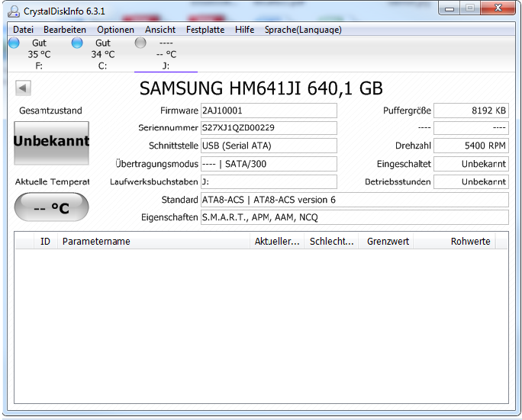Go to previous disk with left arrow button
Viewport: 522px width, 420px height.
coord(23,88)
